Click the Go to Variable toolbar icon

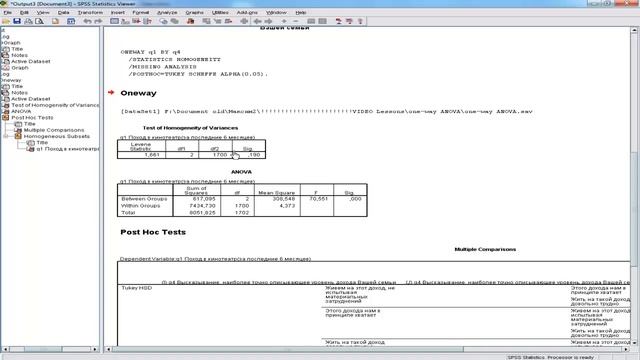point(136,21)
